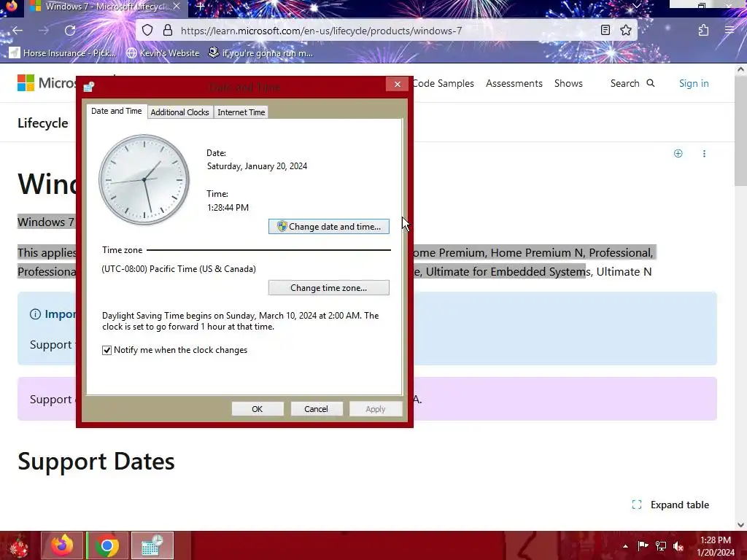Viewport: 747px width, 560px height.
Task: Click 'Saturday, January 20, 2024' date text
Action: [258, 166]
